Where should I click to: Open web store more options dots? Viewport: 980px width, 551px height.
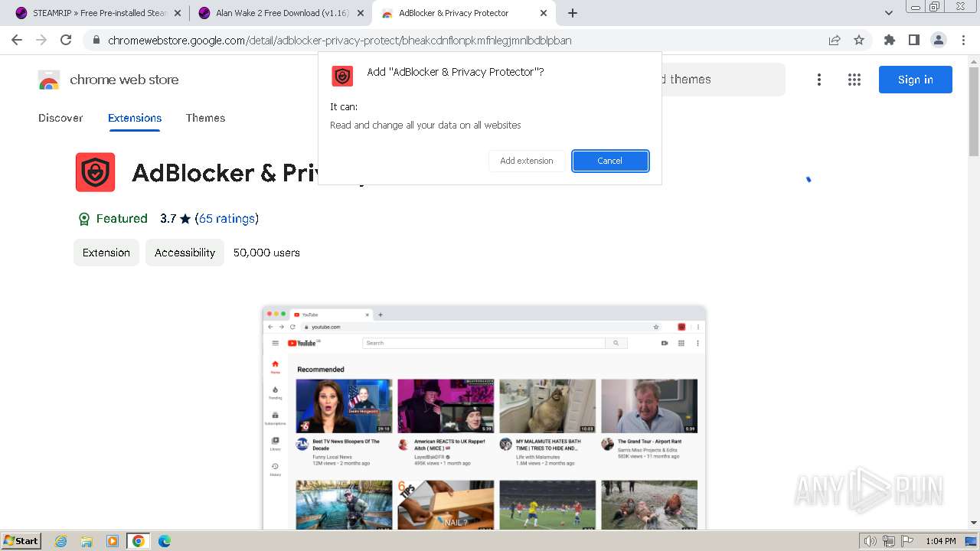coord(819,80)
